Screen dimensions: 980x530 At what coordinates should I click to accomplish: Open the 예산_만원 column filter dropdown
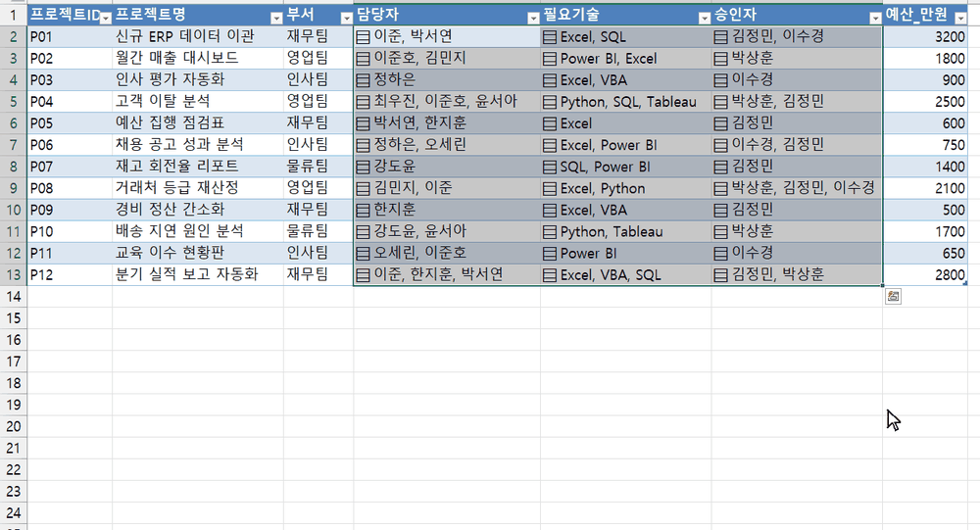click(960, 19)
